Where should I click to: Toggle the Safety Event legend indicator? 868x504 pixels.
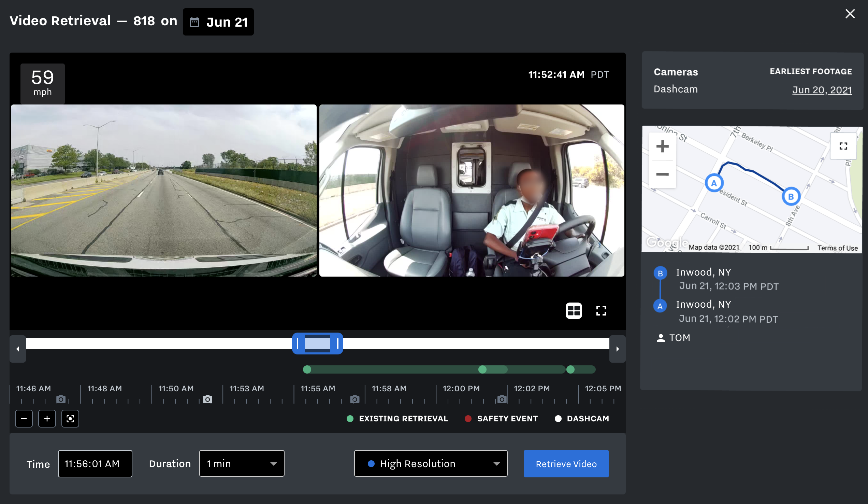(x=468, y=419)
